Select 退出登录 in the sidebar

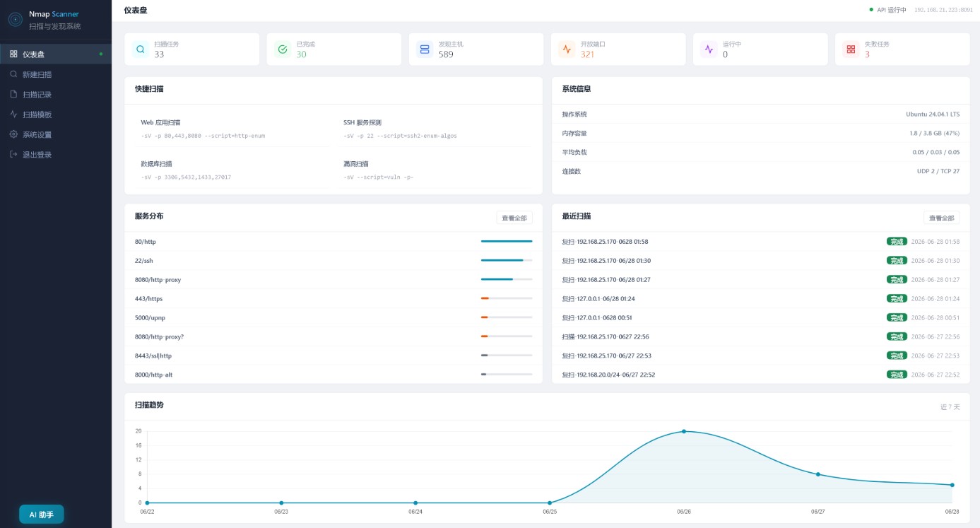click(56, 154)
